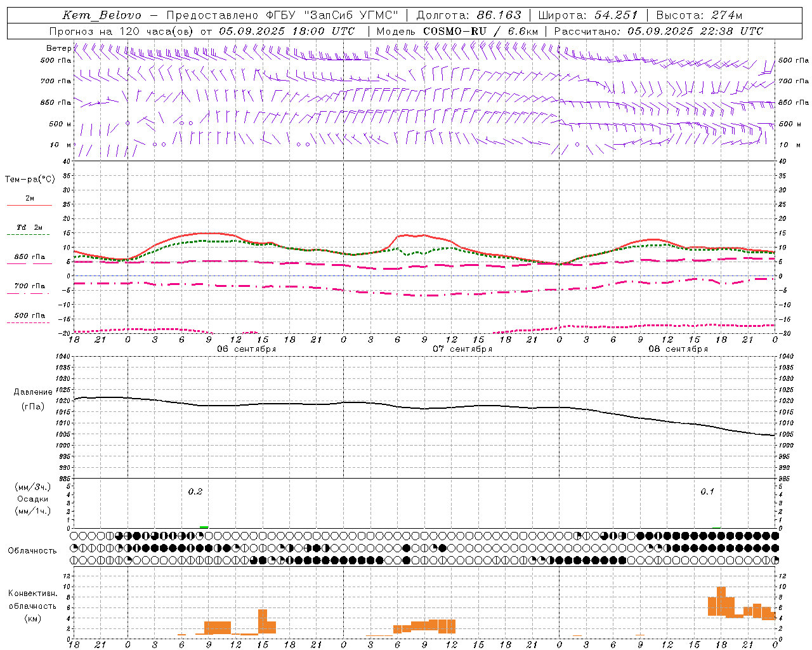Click the small green precipitation bar
The width and height of the screenshot is (812, 650).
coord(204,527)
